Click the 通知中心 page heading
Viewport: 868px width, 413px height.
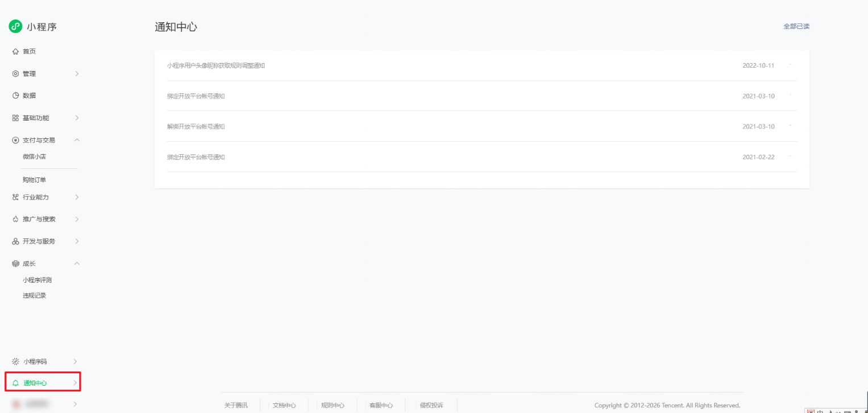click(176, 27)
